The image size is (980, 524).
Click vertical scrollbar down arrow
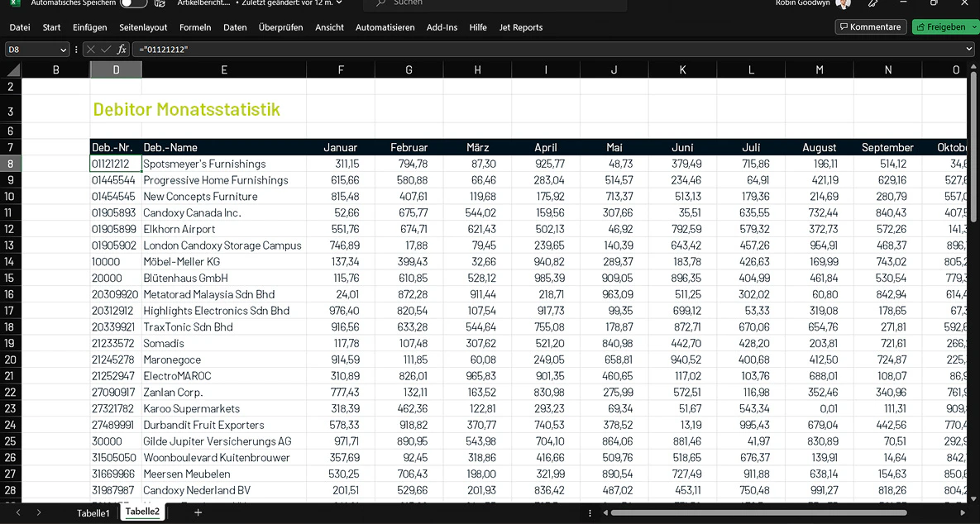pyautogui.click(x=973, y=498)
